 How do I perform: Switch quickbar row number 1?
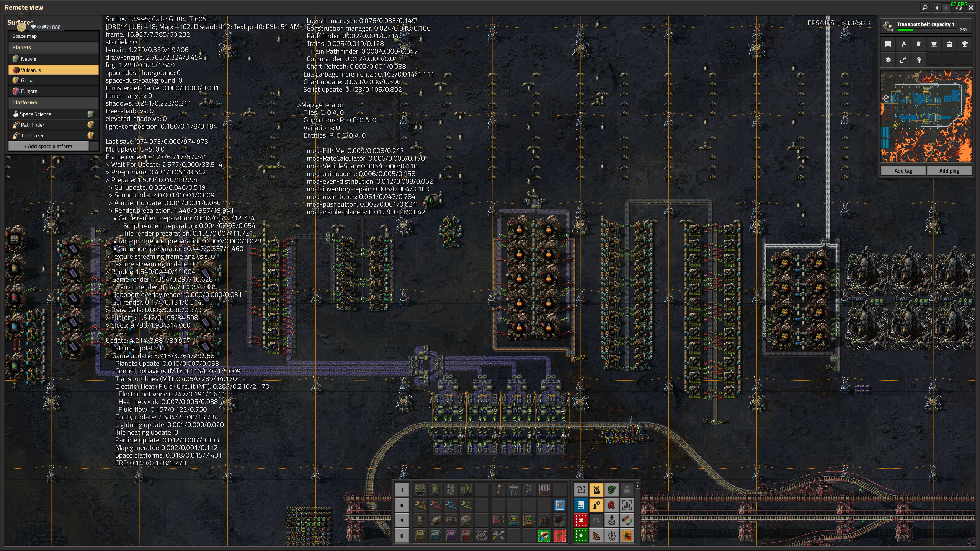pyautogui.click(x=402, y=490)
